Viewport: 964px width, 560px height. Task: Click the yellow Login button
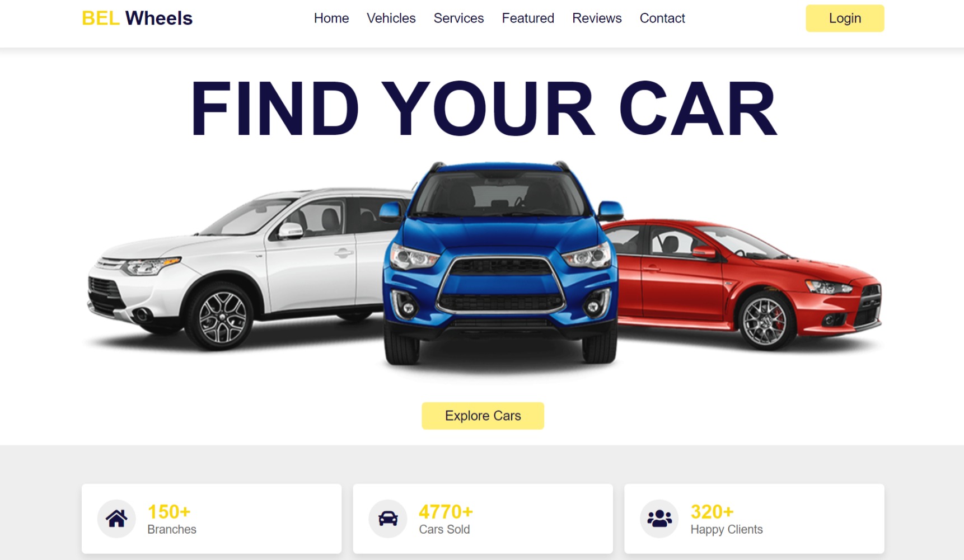[845, 18]
